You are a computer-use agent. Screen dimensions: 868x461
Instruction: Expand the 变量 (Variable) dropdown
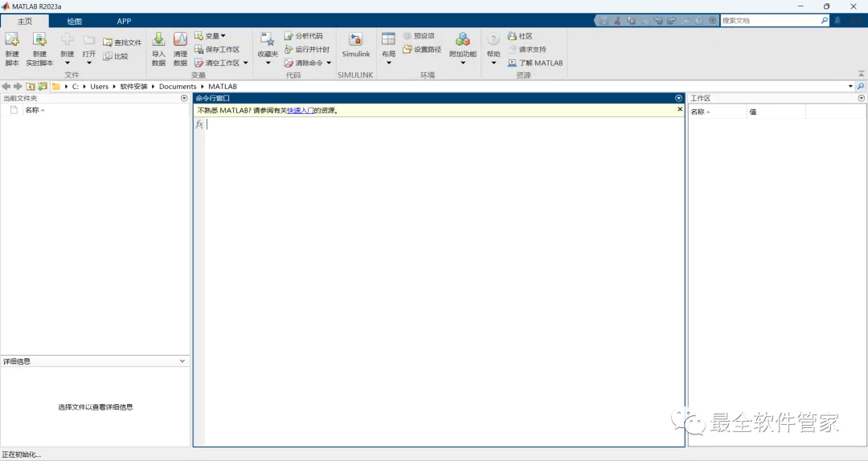click(x=223, y=36)
